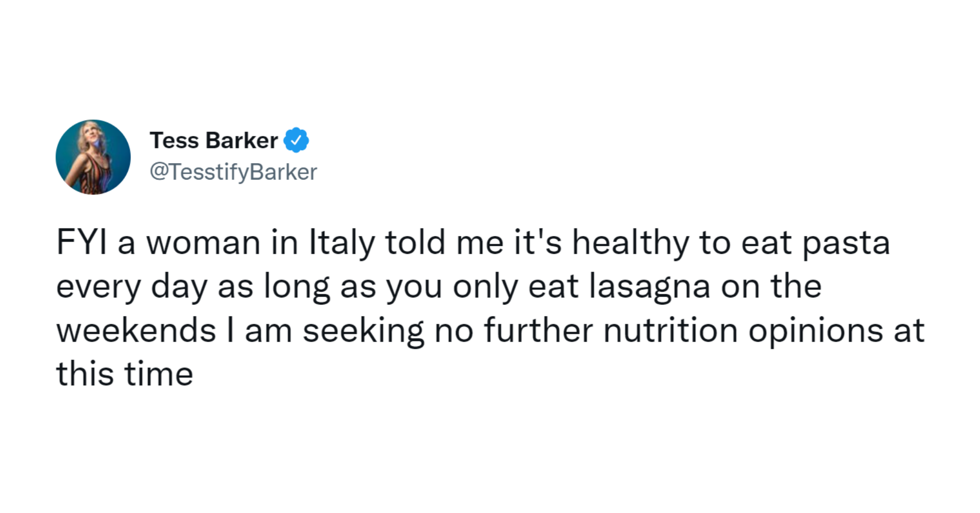The image size is (980, 513).
Task: Click the word seeking in the tweet
Action: 363,331
